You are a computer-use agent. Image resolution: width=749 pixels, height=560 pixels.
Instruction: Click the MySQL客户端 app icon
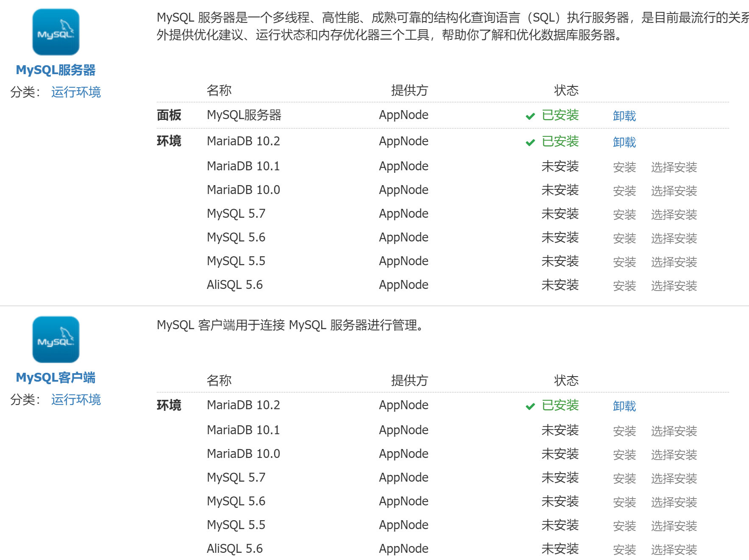tap(56, 339)
